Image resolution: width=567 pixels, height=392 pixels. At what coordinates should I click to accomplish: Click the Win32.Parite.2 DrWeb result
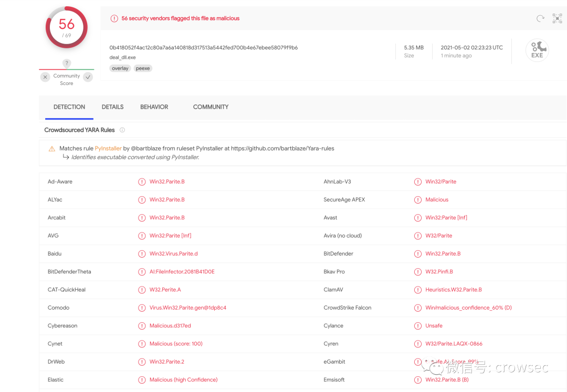[167, 362]
